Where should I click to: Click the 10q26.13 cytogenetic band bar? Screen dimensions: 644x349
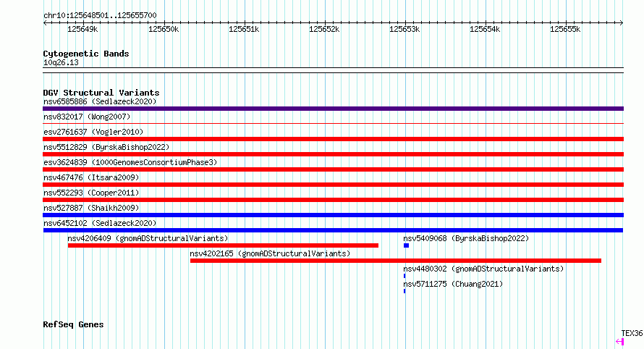coord(333,70)
